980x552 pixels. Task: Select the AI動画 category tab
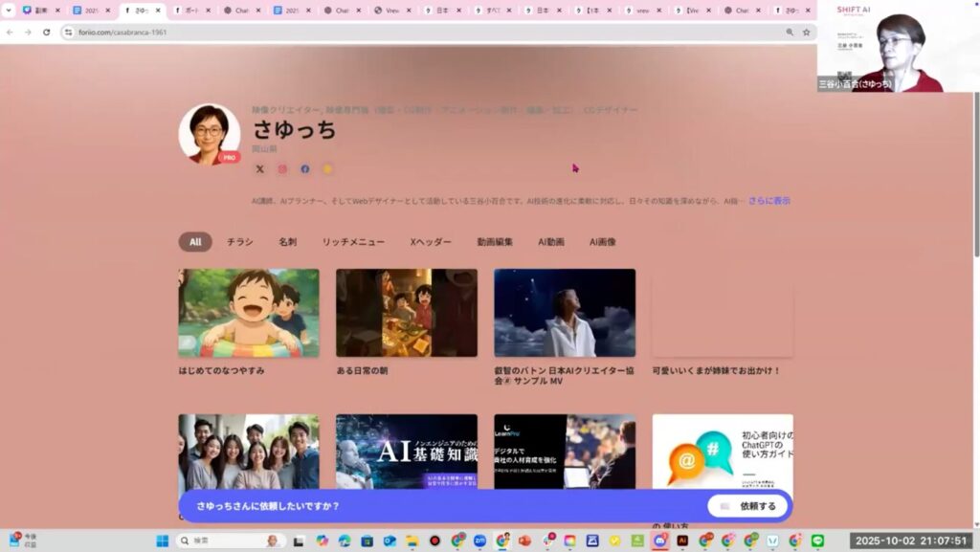pos(551,242)
